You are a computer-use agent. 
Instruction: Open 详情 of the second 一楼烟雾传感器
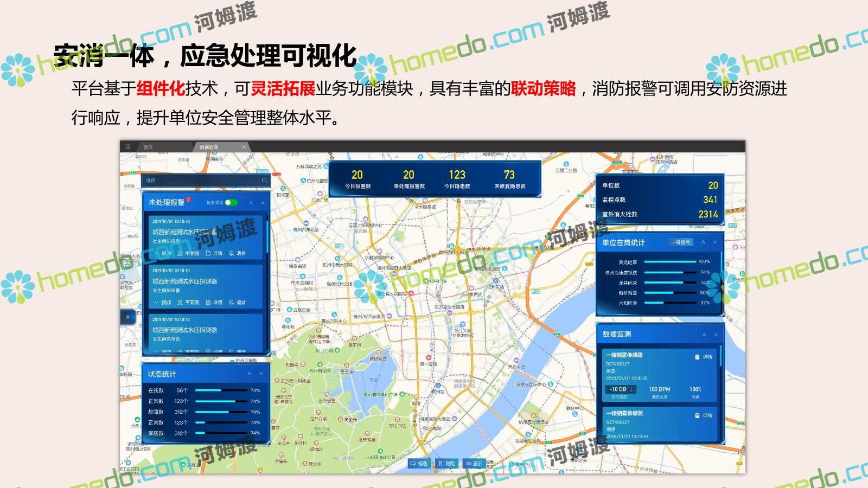click(704, 415)
